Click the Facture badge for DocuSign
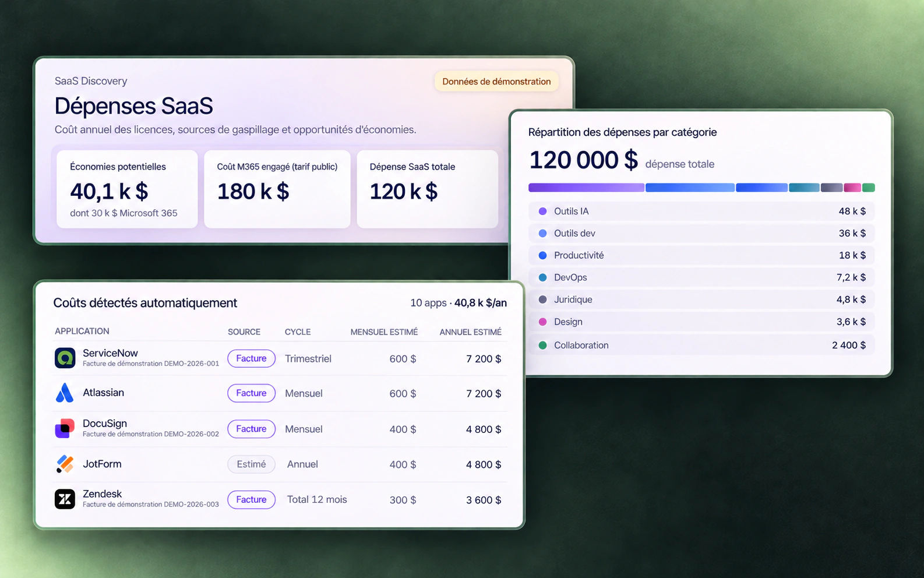Viewport: 924px width, 578px height. (251, 429)
